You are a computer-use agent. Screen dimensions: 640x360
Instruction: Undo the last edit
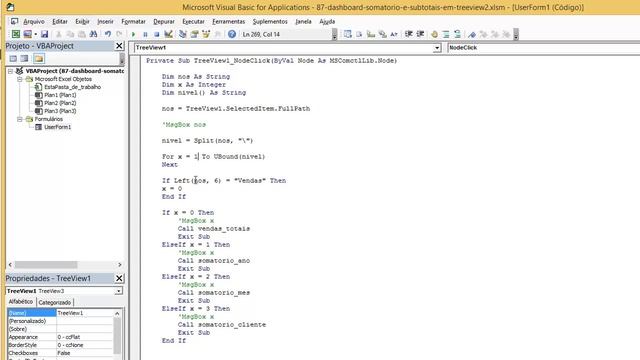click(x=108, y=34)
